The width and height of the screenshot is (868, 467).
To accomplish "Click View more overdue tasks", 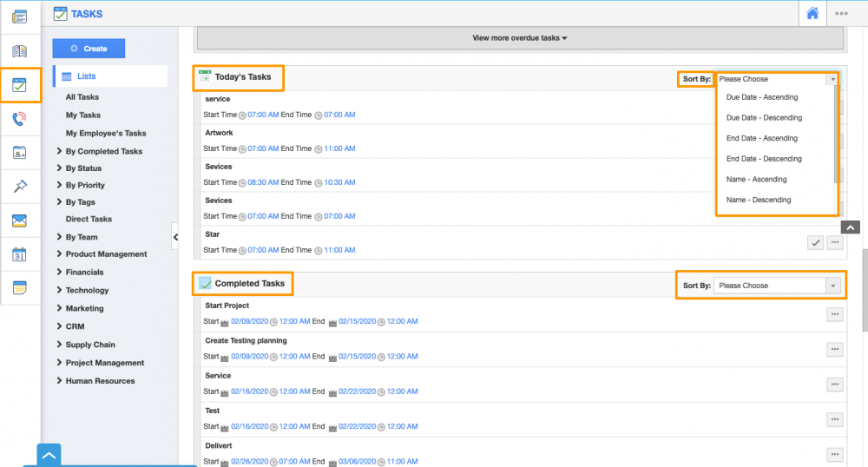I will 519,38.
